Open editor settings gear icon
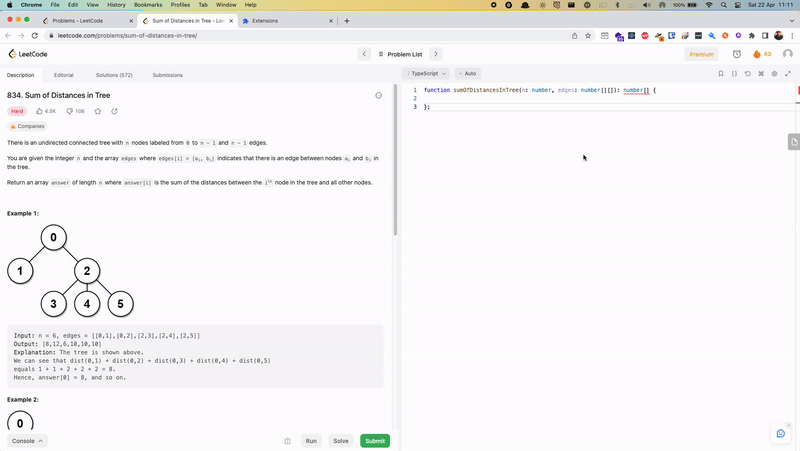Screen dimensions: 800x451 [x=774, y=73]
